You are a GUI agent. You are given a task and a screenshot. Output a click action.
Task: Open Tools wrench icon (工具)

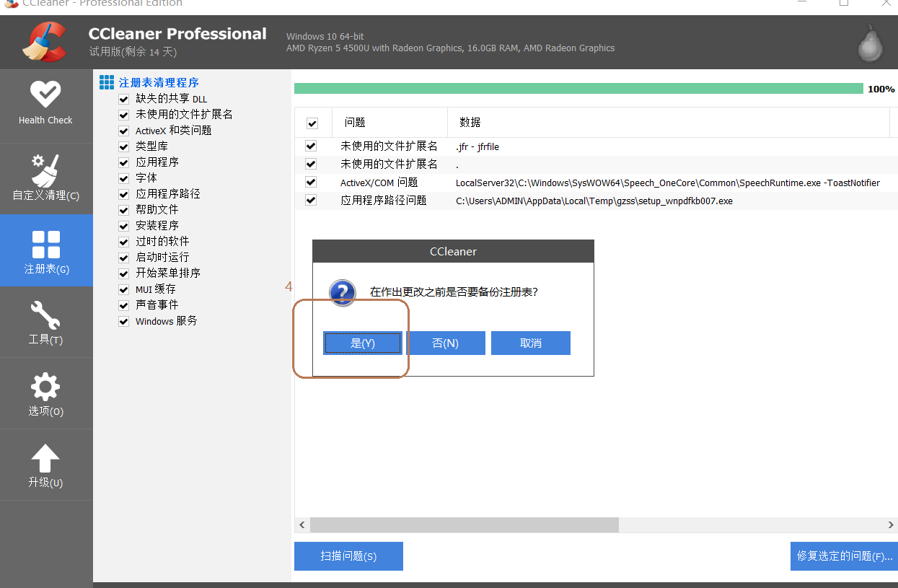pyautogui.click(x=45, y=316)
